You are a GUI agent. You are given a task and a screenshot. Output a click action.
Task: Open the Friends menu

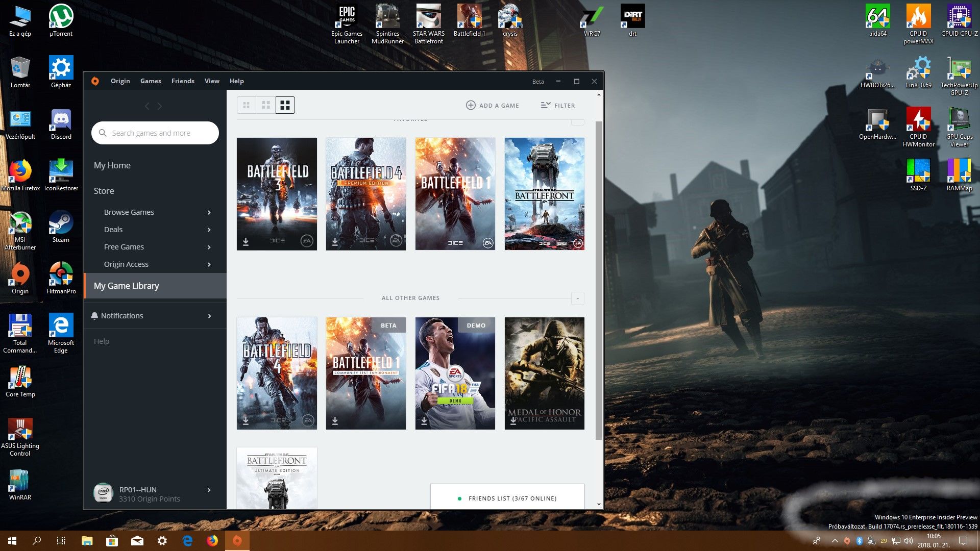[183, 81]
